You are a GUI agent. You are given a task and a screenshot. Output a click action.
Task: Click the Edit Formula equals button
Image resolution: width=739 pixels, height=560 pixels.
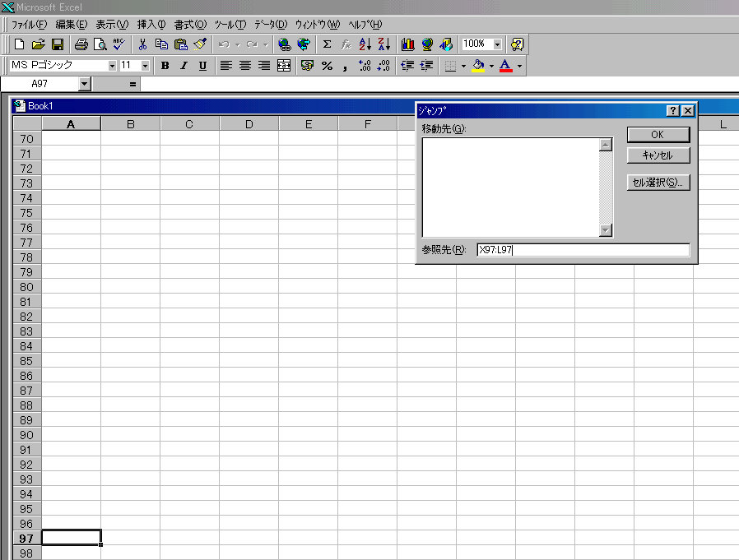132,85
